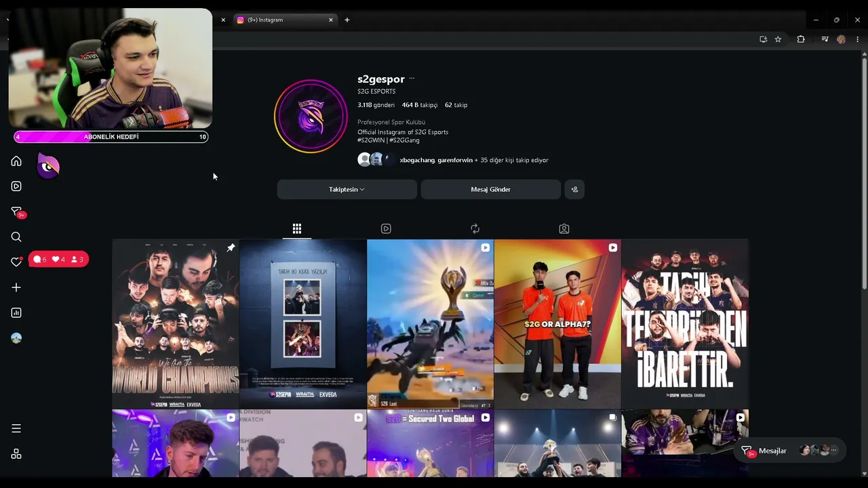Open the hamburger More menu in sidebar
The image size is (868, 488).
click(16, 428)
